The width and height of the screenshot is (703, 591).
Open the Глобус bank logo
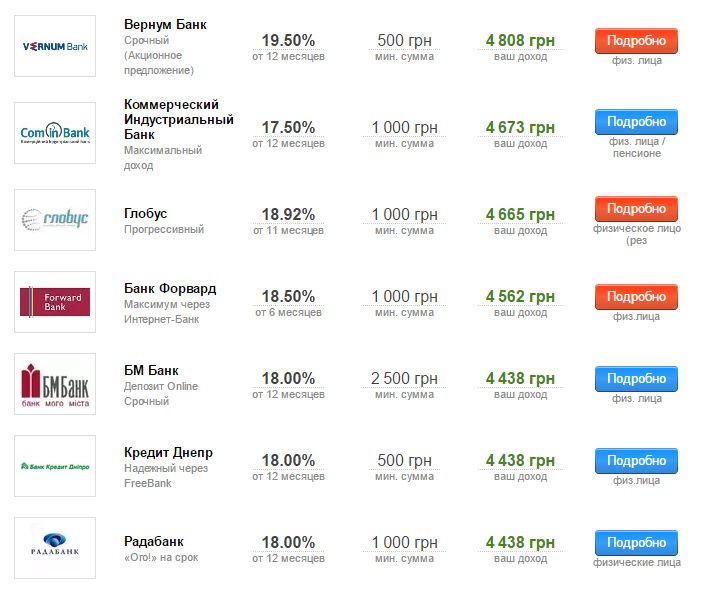click(x=55, y=220)
